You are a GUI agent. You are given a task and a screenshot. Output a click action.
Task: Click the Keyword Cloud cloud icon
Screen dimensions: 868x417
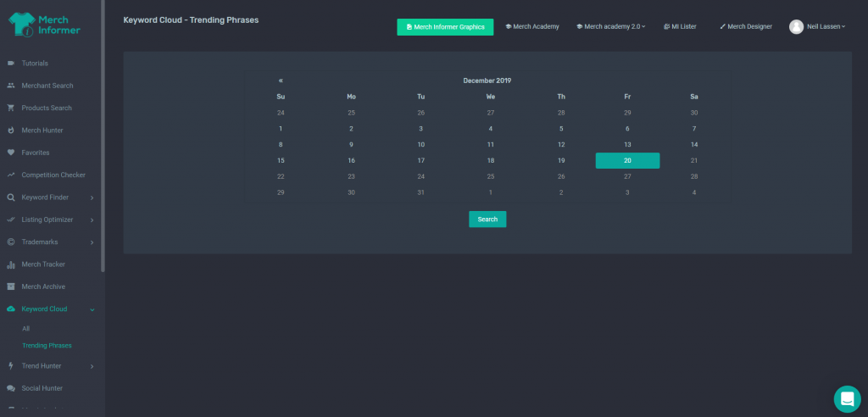[10, 309]
